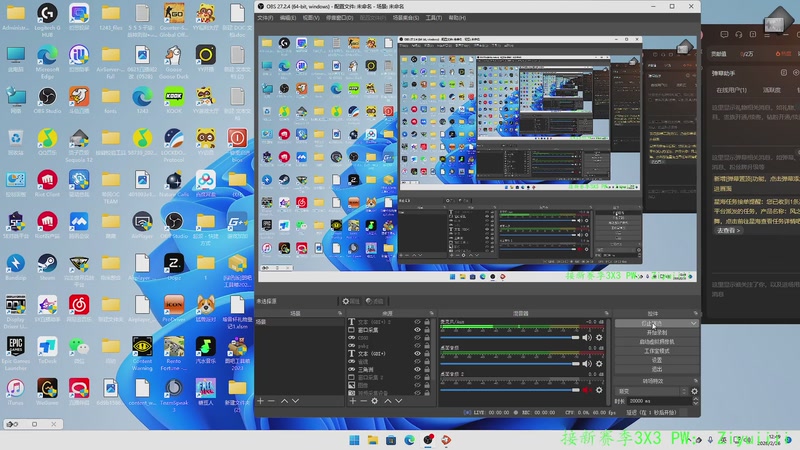Open desktop audio 2 settings gear
The height and width of the screenshot is (450, 800).
[x=599, y=390]
